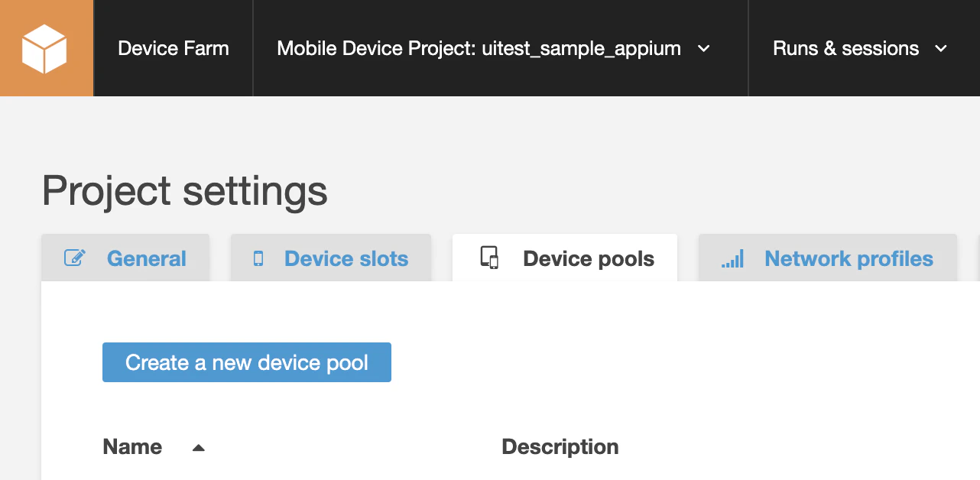Select the Device pools tab
The height and width of the screenshot is (480, 980).
(588, 259)
